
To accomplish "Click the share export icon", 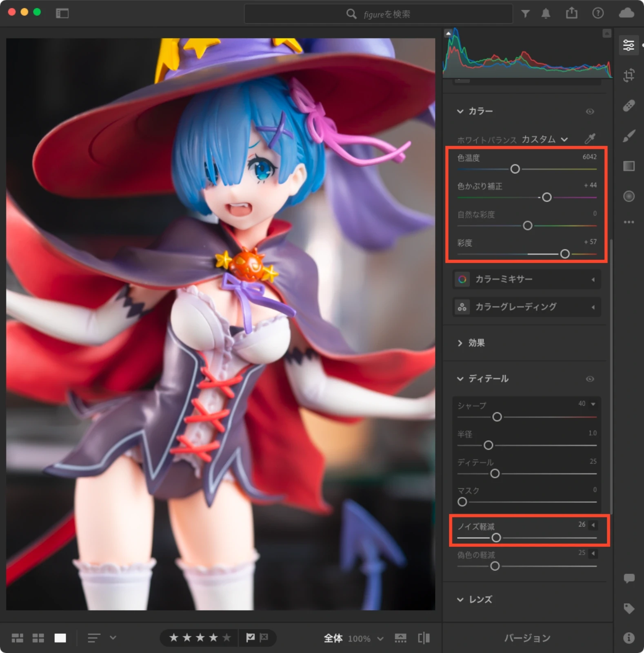I will tap(572, 13).
